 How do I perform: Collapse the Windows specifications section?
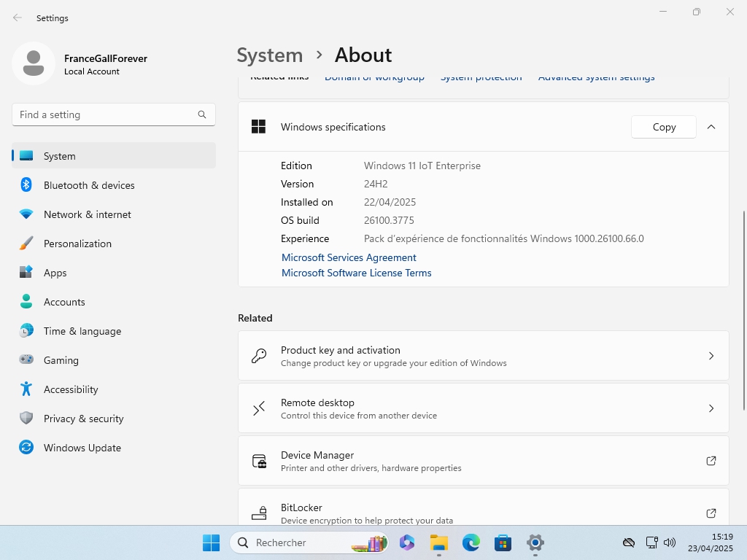click(x=711, y=127)
